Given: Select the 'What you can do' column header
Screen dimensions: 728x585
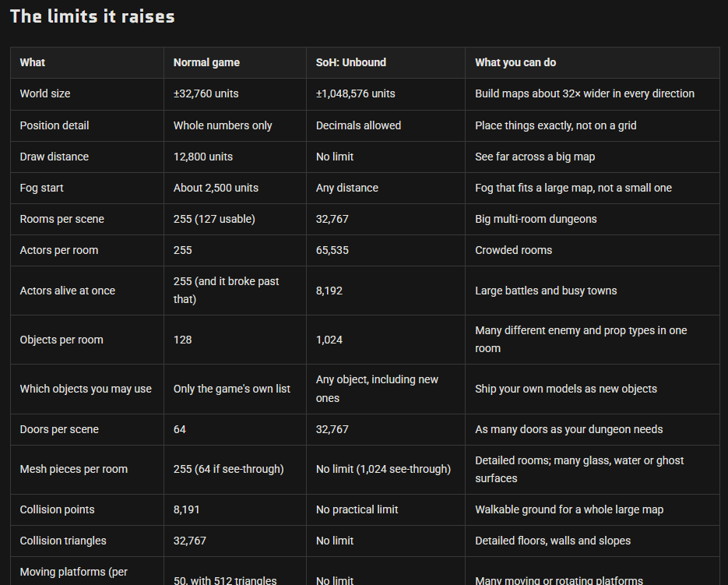Looking at the screenshot, I should pos(515,62).
